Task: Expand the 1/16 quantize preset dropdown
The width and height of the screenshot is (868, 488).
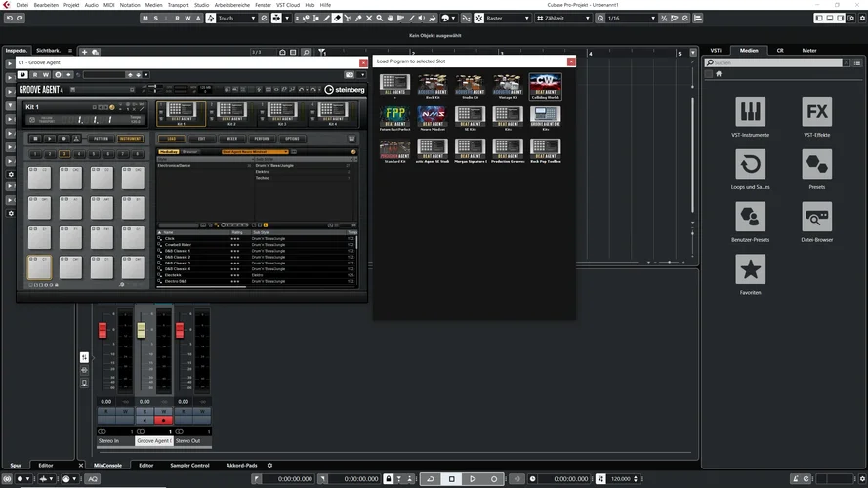Action: pos(633,18)
